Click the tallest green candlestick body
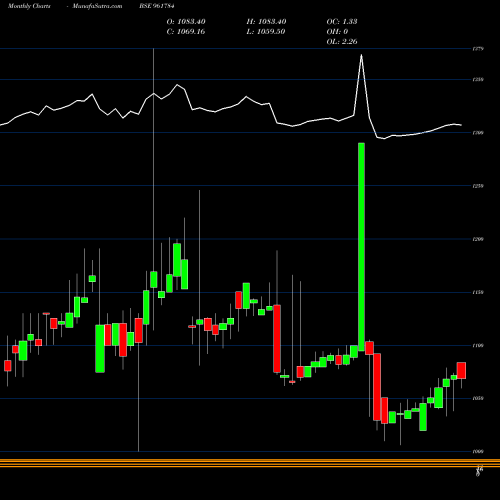The height and width of the screenshot is (500, 500). [x=361, y=247]
